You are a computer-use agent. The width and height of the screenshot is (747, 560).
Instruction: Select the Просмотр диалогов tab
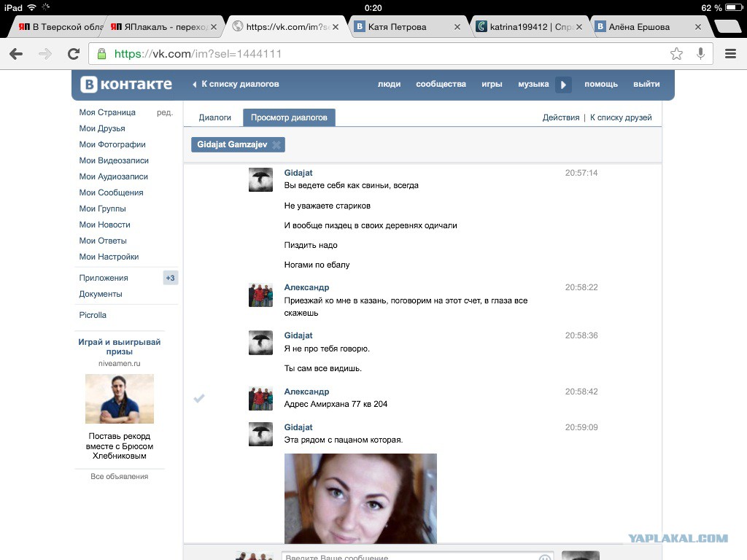pyautogui.click(x=289, y=117)
